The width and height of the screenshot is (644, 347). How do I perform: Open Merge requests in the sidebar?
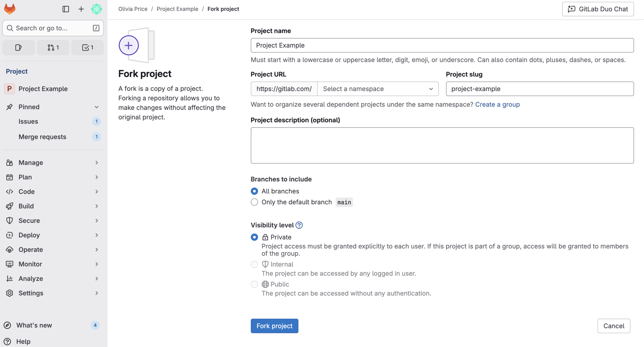(x=42, y=137)
